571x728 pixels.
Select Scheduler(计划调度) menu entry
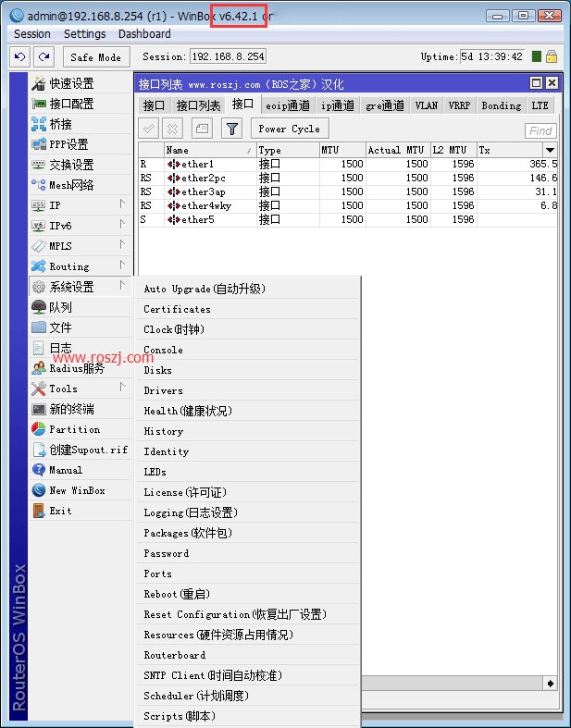click(247, 696)
